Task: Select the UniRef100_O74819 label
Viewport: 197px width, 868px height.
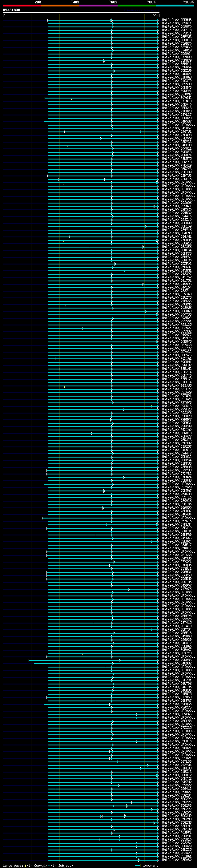Action: (x=177, y=50)
